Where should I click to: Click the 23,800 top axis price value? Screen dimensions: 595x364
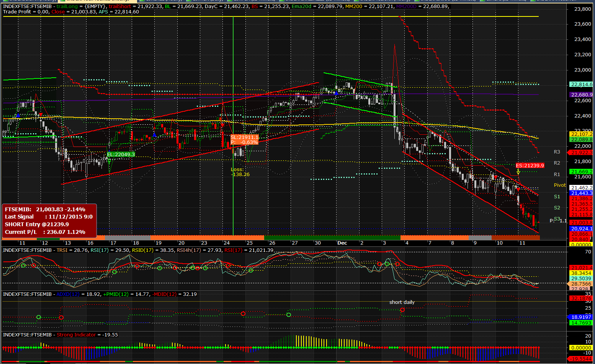pyautogui.click(x=583, y=9)
